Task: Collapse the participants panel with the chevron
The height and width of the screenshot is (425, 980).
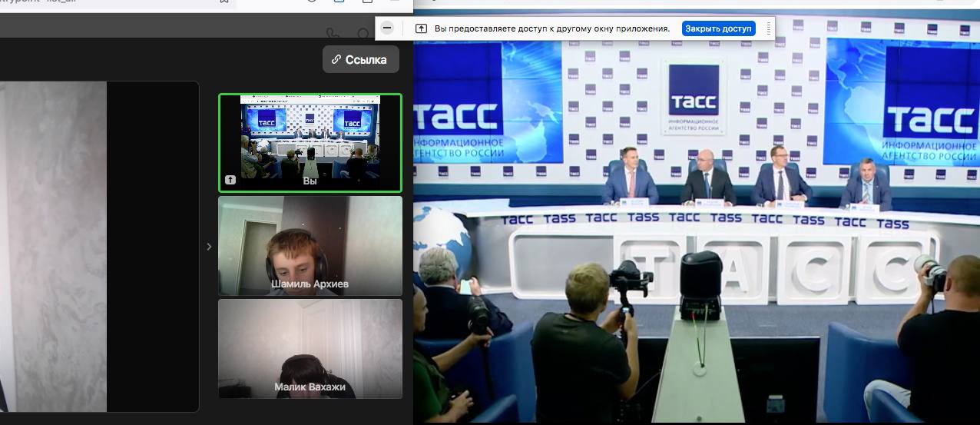Action: pyautogui.click(x=209, y=247)
